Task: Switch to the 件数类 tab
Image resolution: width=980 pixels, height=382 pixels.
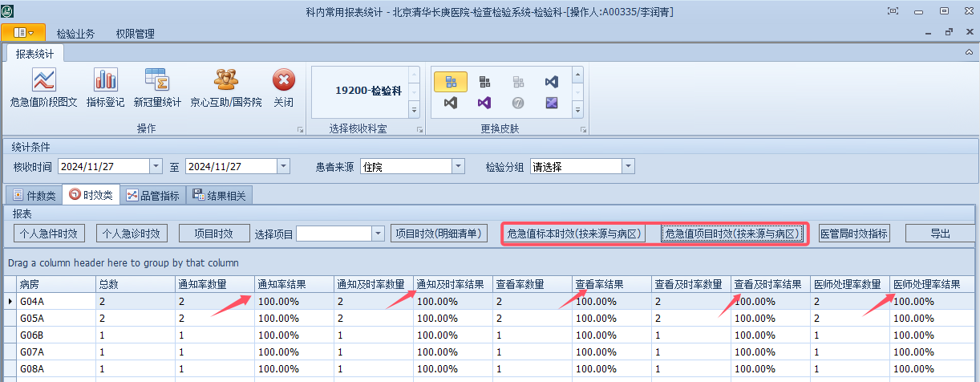Action: click(34, 195)
